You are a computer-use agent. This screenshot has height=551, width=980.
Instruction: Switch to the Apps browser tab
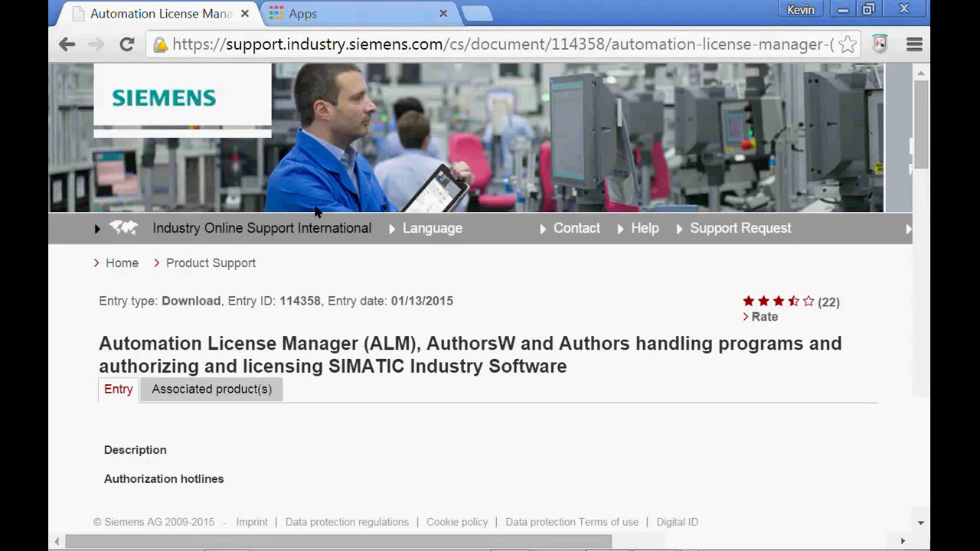358,13
